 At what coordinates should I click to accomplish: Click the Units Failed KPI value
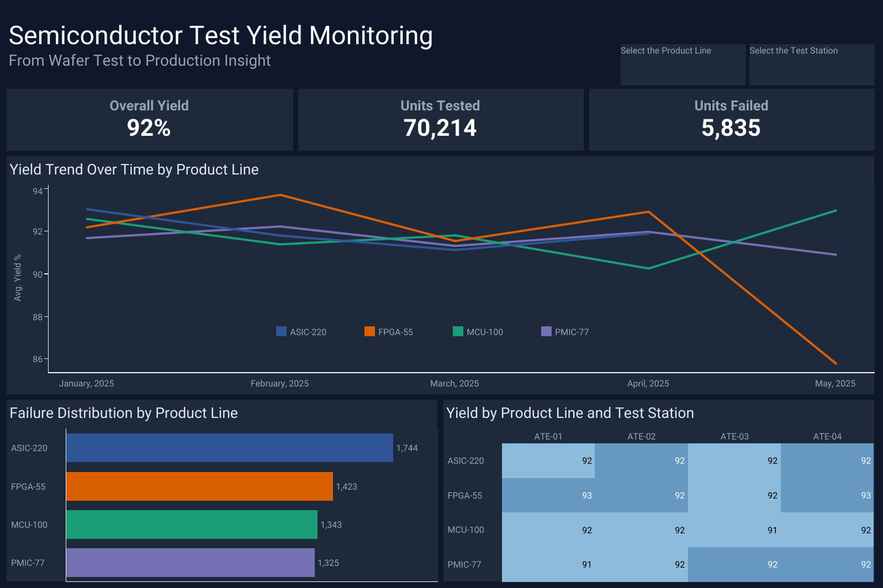pos(731,128)
